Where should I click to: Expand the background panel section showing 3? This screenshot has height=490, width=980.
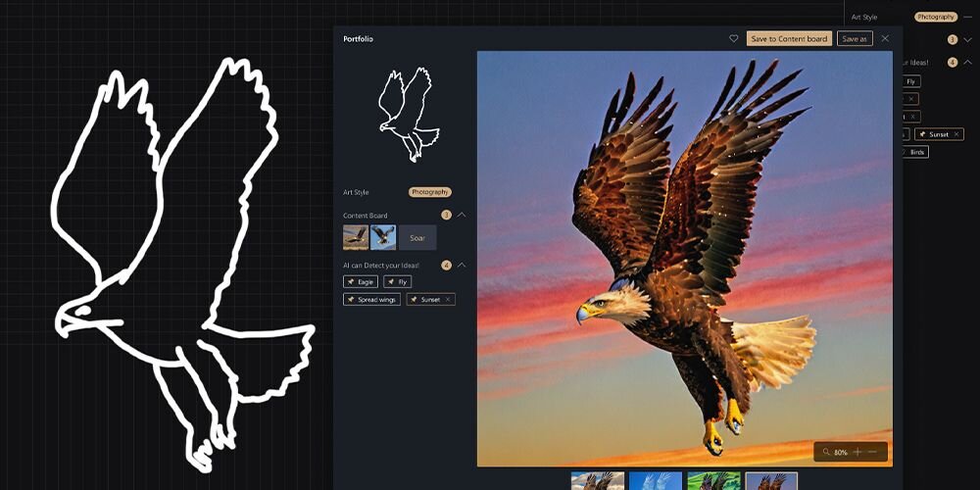[x=967, y=39]
